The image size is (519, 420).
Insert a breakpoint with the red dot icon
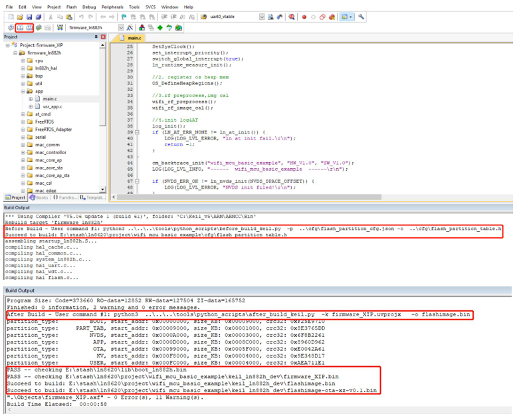304,17
